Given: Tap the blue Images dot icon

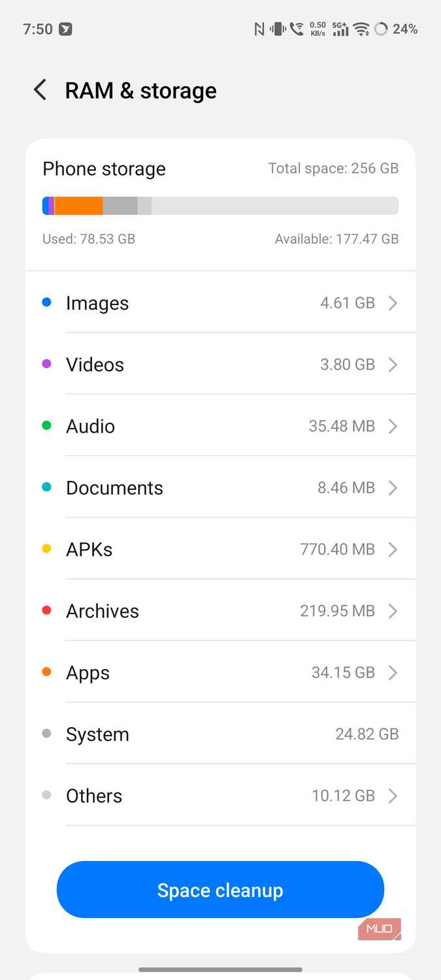Looking at the screenshot, I should [46, 302].
